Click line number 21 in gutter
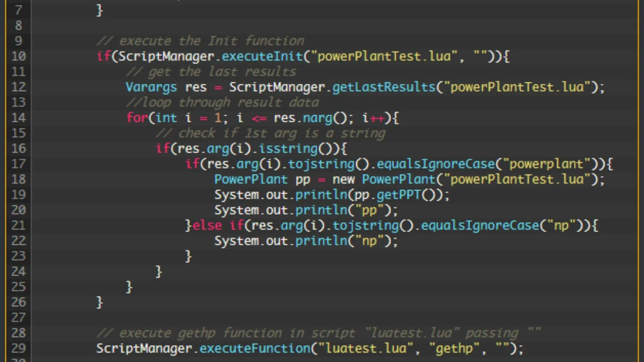 (18, 226)
